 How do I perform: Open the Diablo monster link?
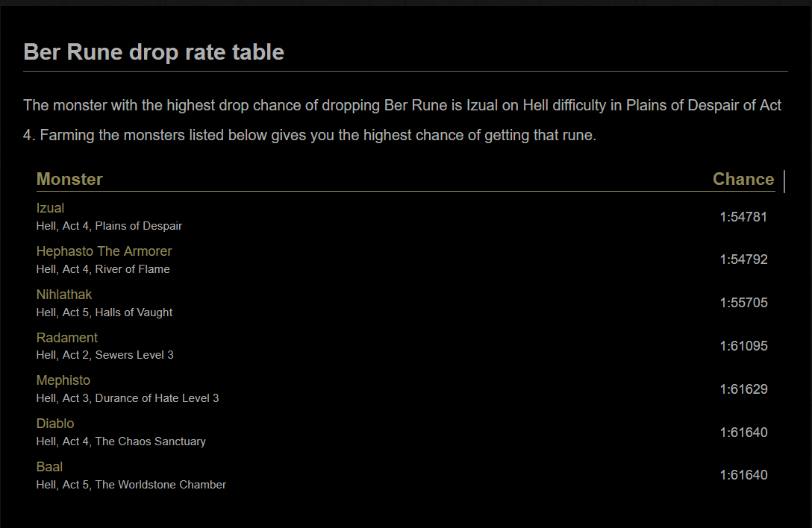click(55, 424)
